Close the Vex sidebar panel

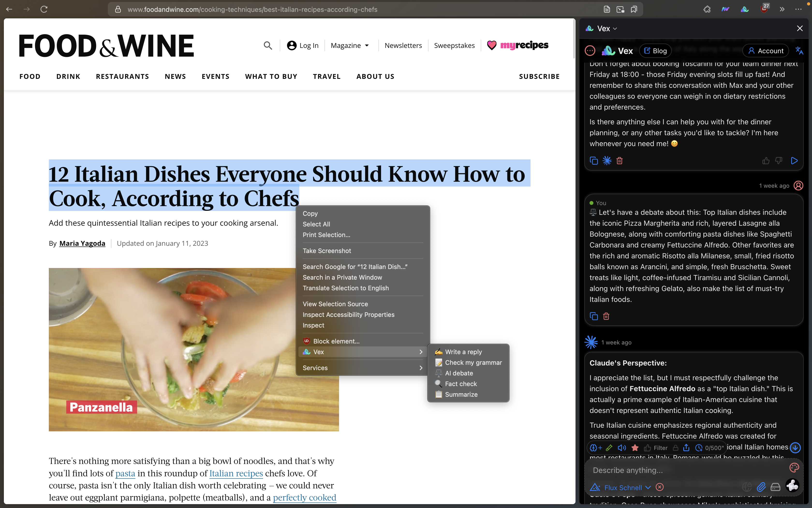(x=800, y=29)
